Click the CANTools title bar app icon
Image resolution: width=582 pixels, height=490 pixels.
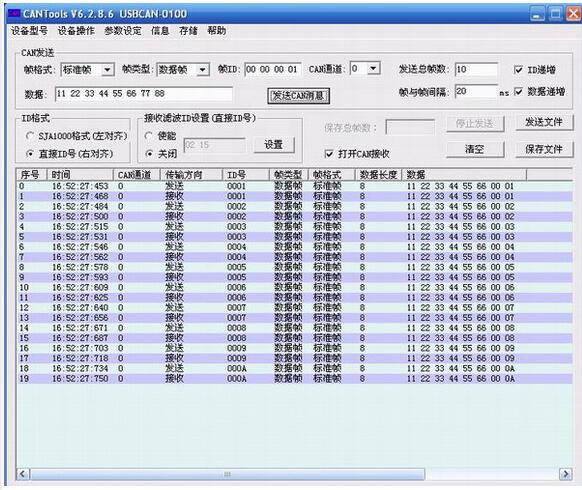[14, 13]
